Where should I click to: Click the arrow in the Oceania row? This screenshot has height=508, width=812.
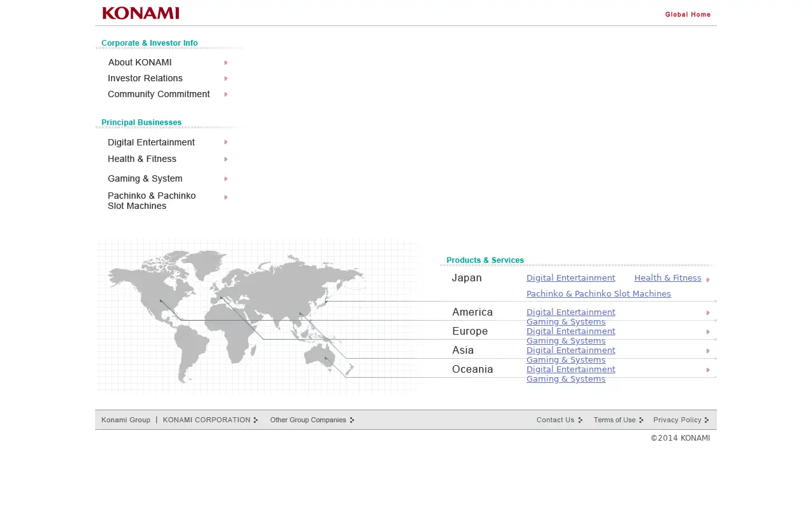[708, 370]
